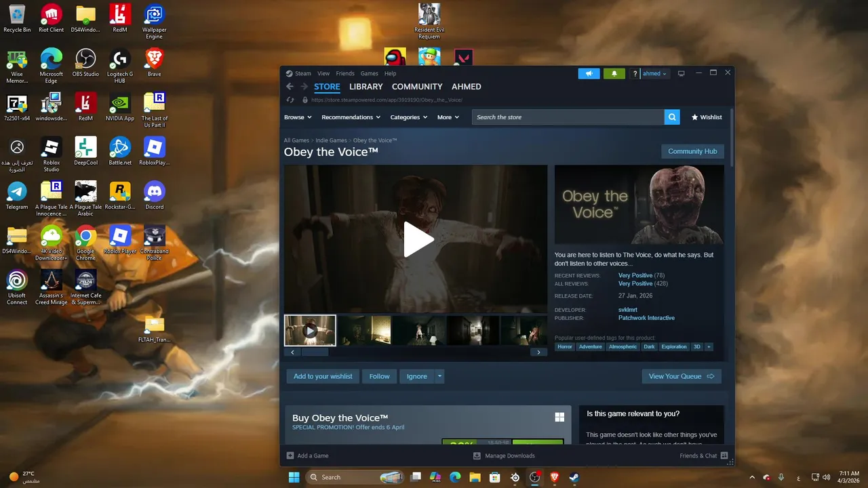Click the Community Hub button

tap(692, 151)
